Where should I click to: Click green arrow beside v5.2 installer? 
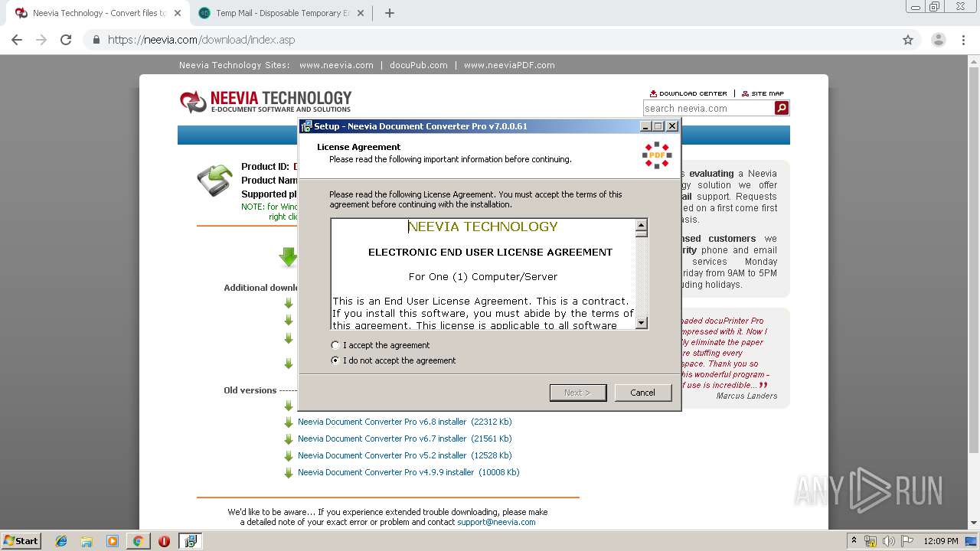tap(289, 456)
